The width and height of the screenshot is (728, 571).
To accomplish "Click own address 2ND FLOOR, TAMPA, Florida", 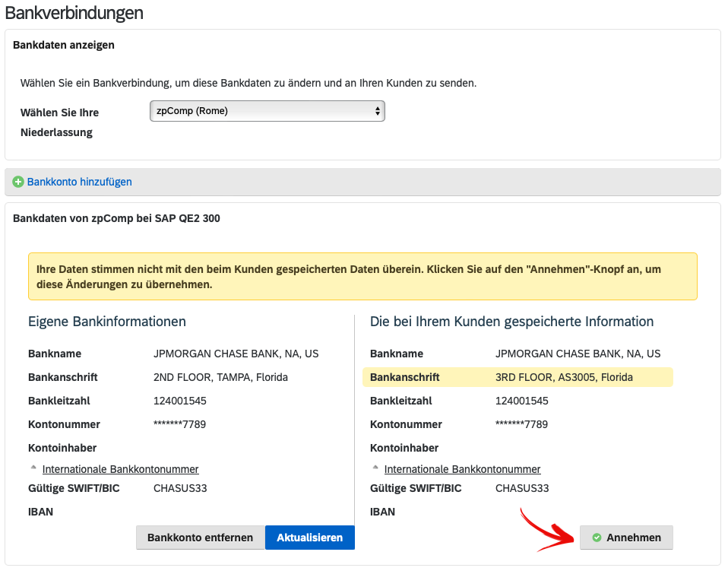I will (x=220, y=377).
